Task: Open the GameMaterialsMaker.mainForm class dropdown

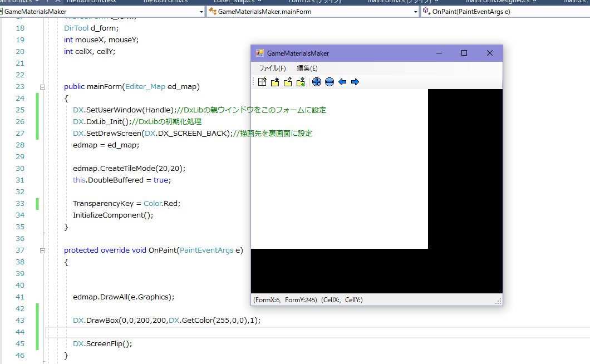Action: click(x=415, y=11)
